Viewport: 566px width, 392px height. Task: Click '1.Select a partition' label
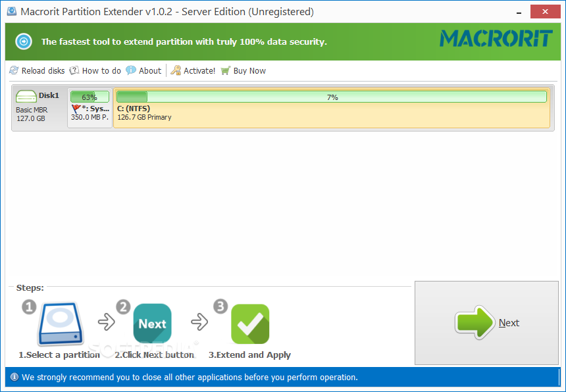59,355
